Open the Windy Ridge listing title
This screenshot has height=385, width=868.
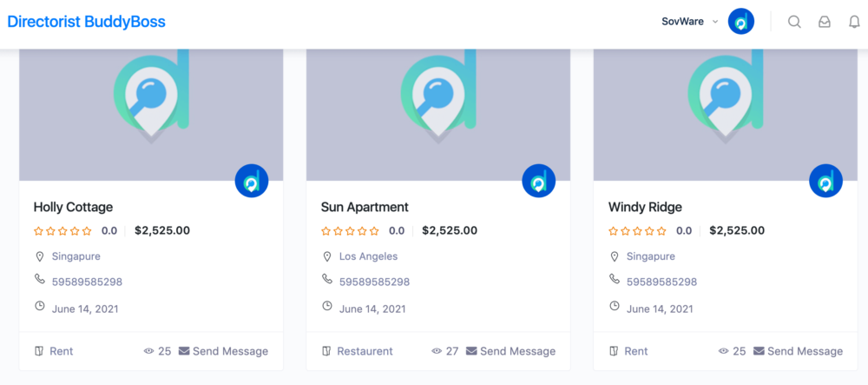pos(645,207)
